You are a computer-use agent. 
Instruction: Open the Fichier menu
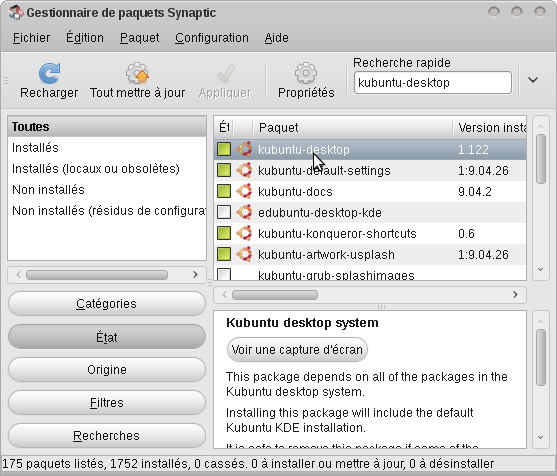(x=31, y=38)
